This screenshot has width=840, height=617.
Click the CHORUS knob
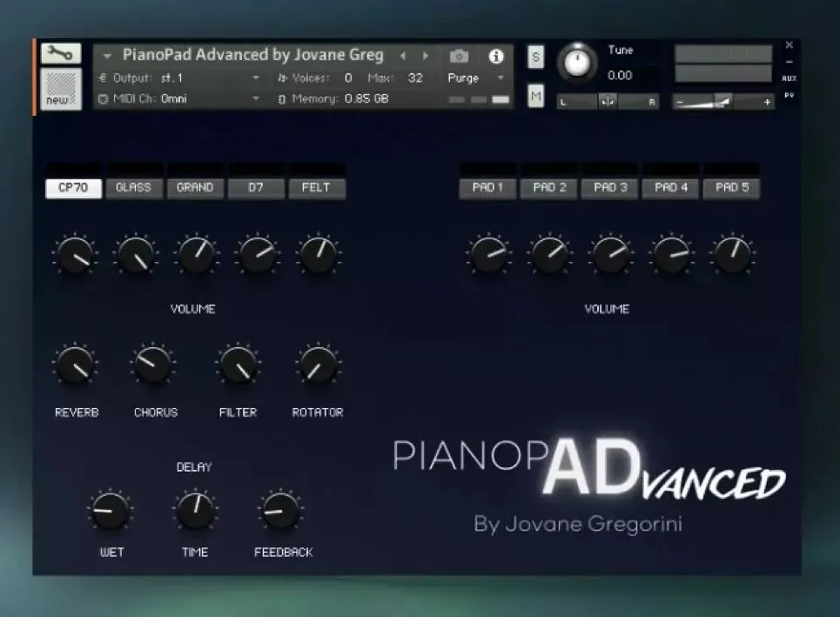point(153,365)
